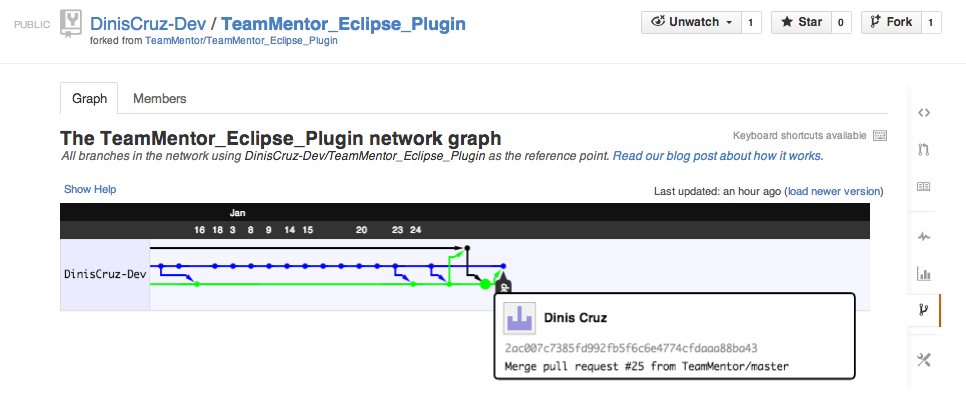Select the Network fork icon in sidebar
Screen dimensions: 966x412
coord(924,311)
